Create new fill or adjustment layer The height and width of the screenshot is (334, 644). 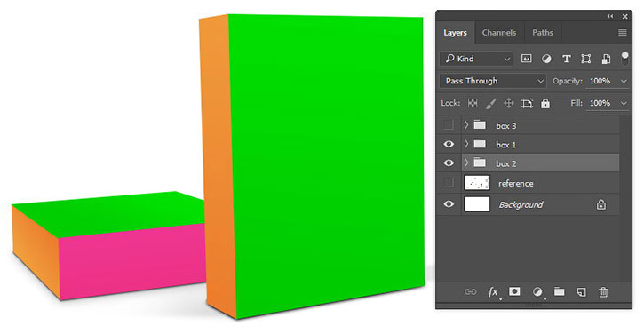(537, 291)
